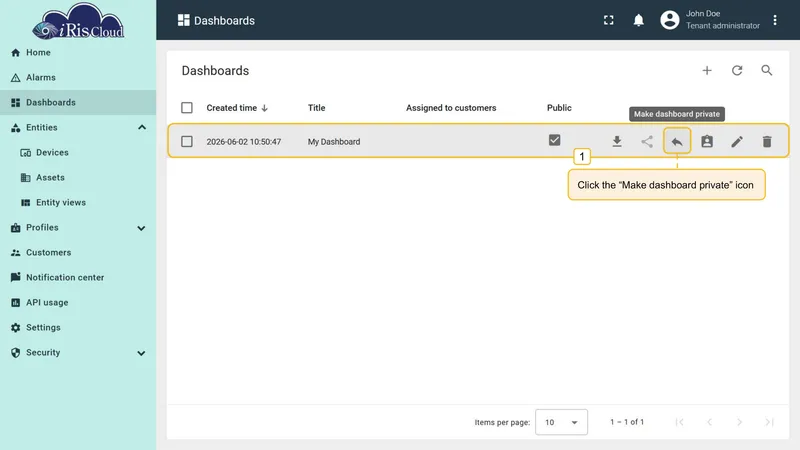Screen dimensions: 800x450
Task: Sort by Created time column
Action: [x=237, y=108]
